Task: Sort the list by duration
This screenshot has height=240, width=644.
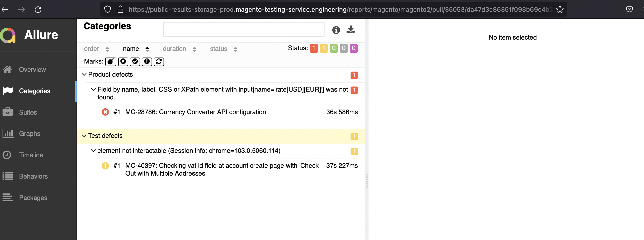Action: coord(179,49)
